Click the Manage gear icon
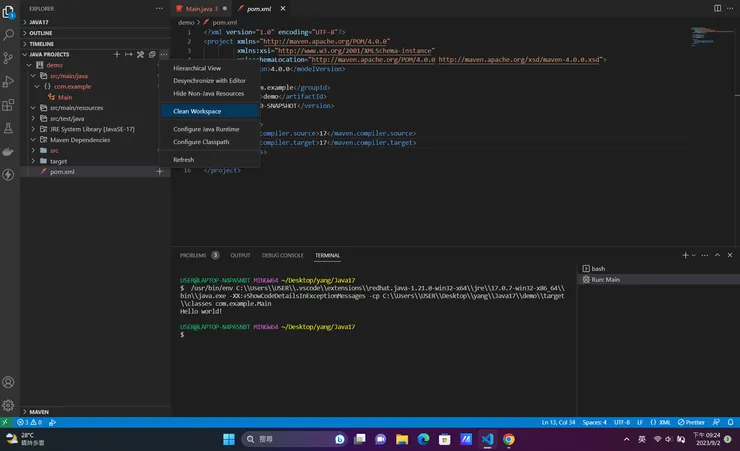This screenshot has width=740, height=451. tap(9, 405)
